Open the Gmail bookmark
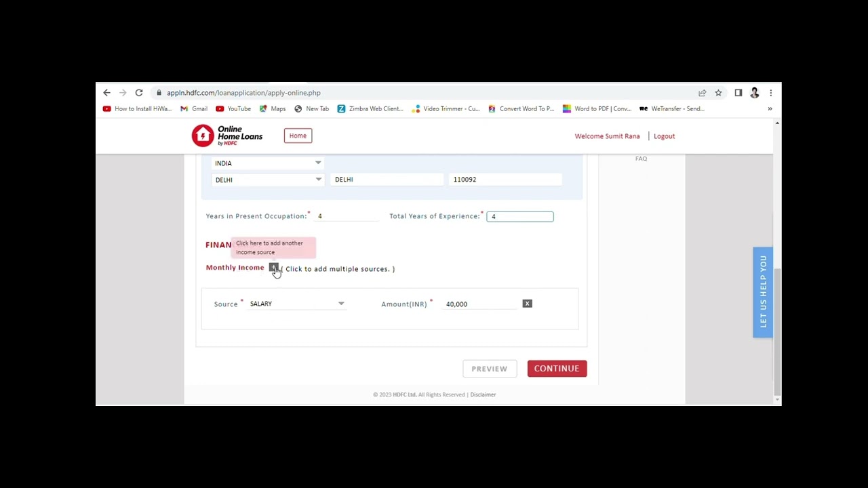The height and width of the screenshot is (488, 868). [194, 108]
